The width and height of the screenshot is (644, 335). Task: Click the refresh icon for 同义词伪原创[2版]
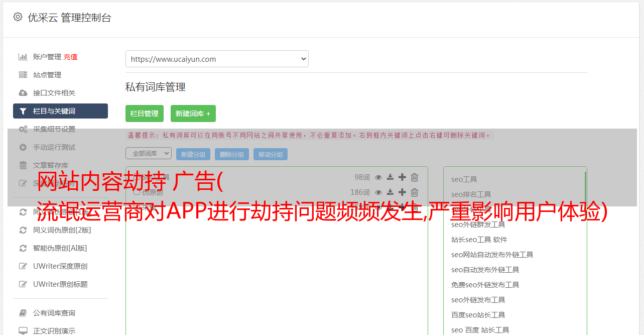coord(23,230)
